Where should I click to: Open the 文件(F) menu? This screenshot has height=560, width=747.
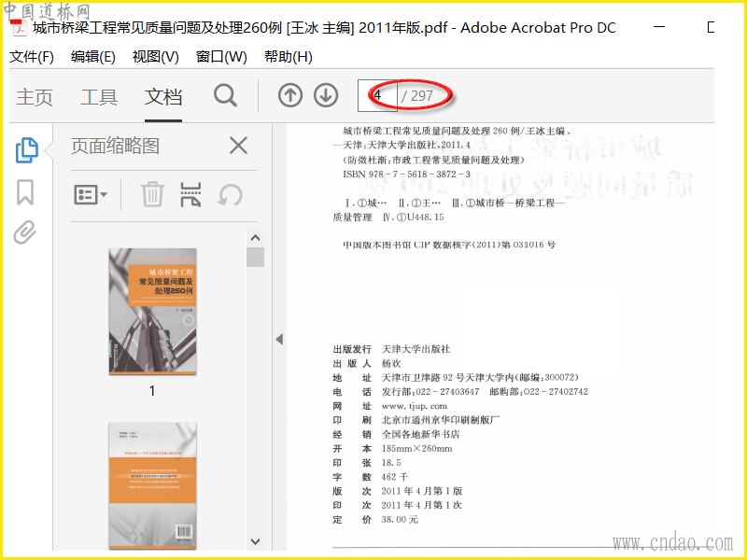click(x=32, y=57)
